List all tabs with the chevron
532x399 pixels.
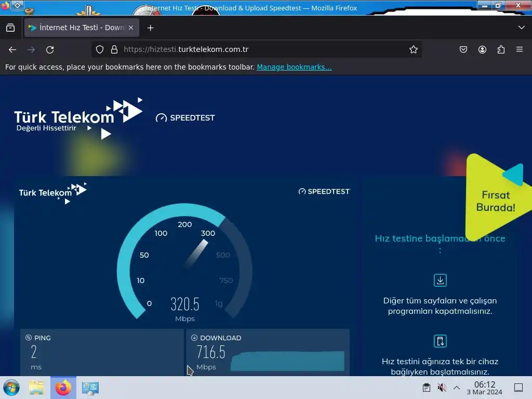(x=522, y=28)
